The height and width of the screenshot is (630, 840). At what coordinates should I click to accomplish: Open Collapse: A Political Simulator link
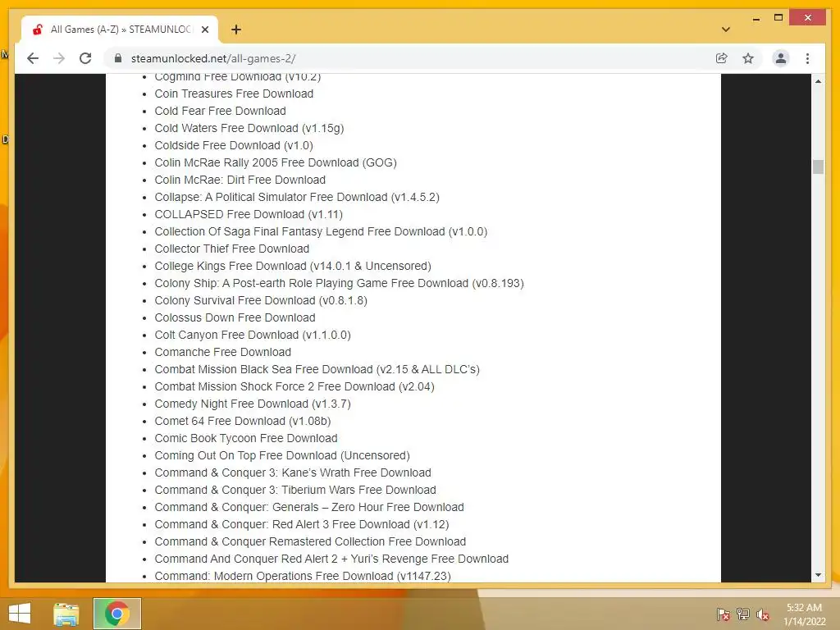[x=297, y=197]
